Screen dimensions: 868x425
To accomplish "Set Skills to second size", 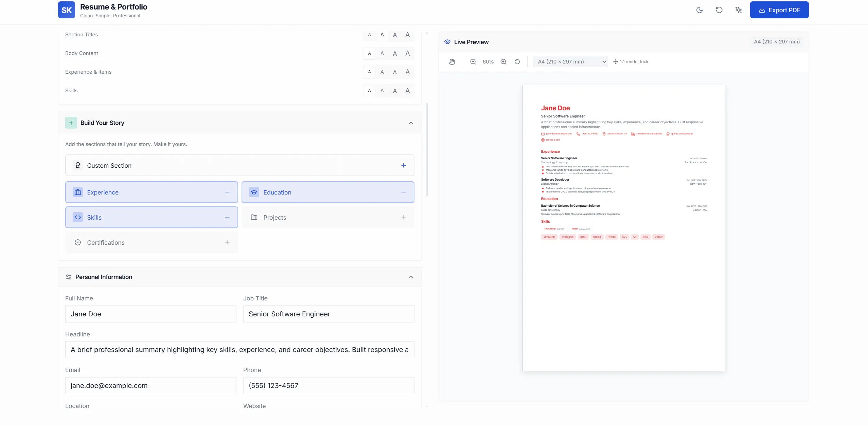I will click(x=382, y=91).
